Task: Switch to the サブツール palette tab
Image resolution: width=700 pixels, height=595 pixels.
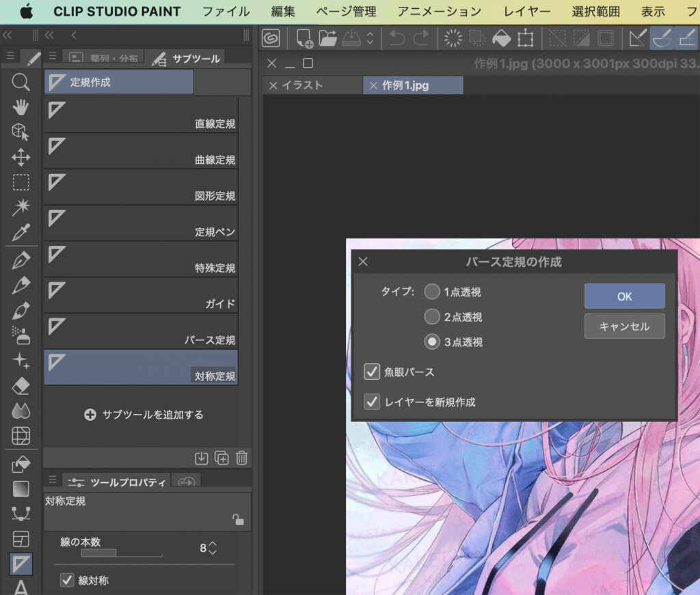Action: point(186,59)
